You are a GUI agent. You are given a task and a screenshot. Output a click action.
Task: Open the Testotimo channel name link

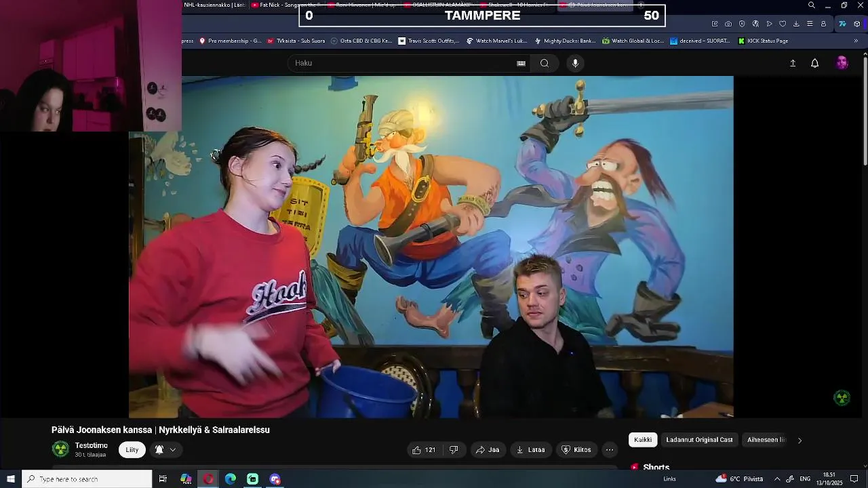coord(92,445)
